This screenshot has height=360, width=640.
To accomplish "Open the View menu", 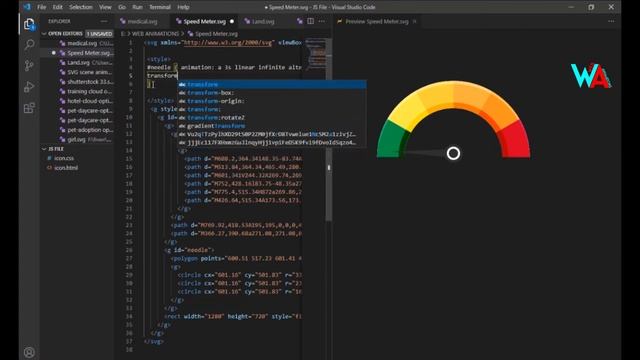I will click(105, 7).
